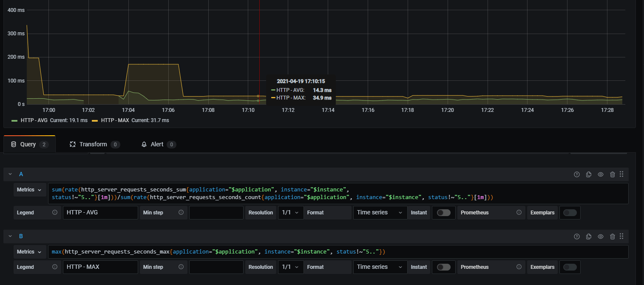This screenshot has height=285, width=644.
Task: Click info icon next to Prometheus in query B
Action: [x=519, y=267]
